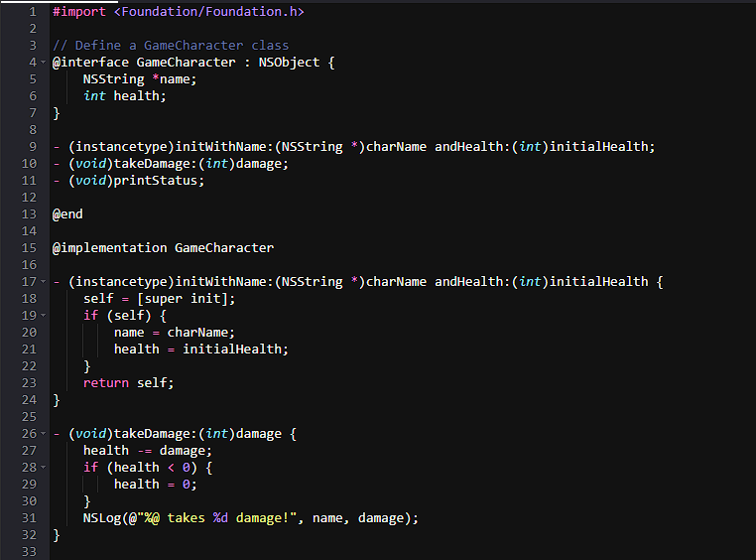Click '@end' on line 13

tap(67, 214)
